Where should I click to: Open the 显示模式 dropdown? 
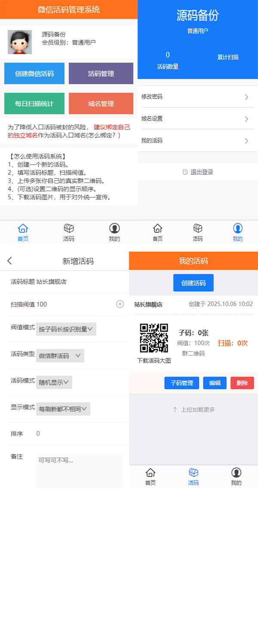(x=63, y=409)
